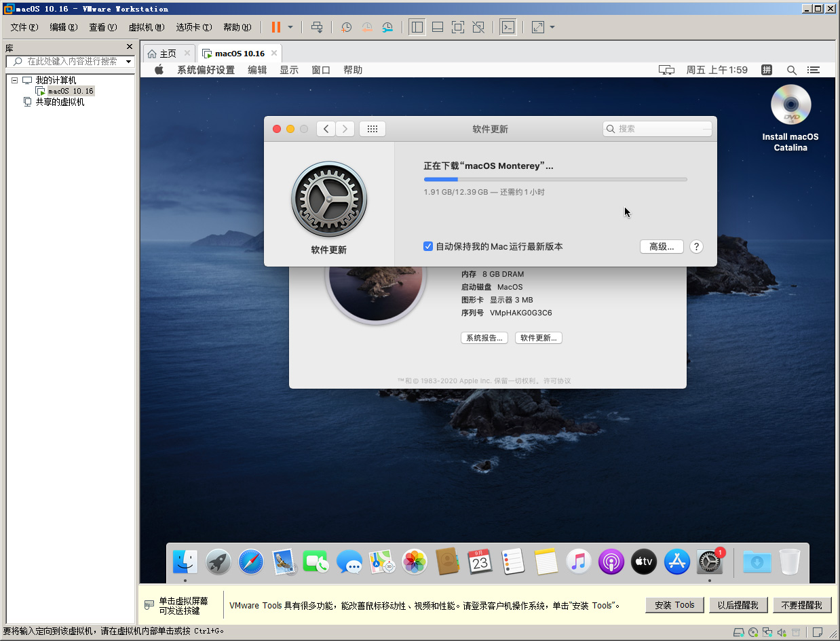Click the revert to snapshot toolbar icon
Image resolution: width=840 pixels, height=641 pixels.
coord(367,27)
